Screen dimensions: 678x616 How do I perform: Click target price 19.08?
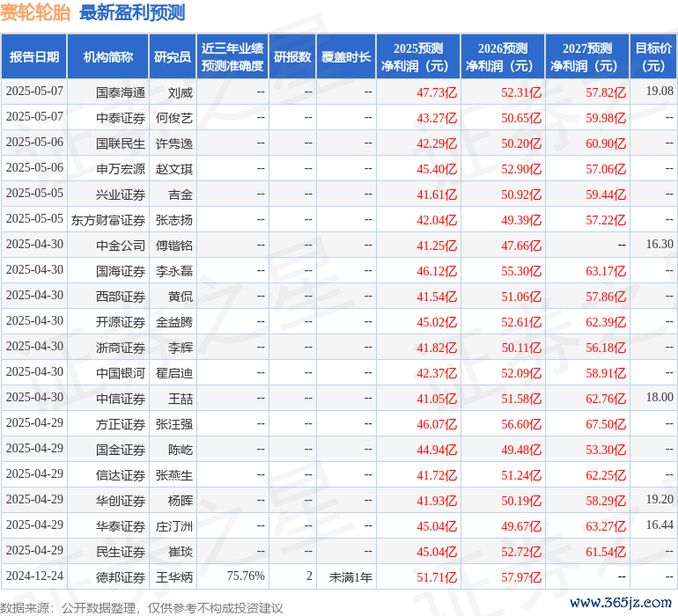[660, 91]
